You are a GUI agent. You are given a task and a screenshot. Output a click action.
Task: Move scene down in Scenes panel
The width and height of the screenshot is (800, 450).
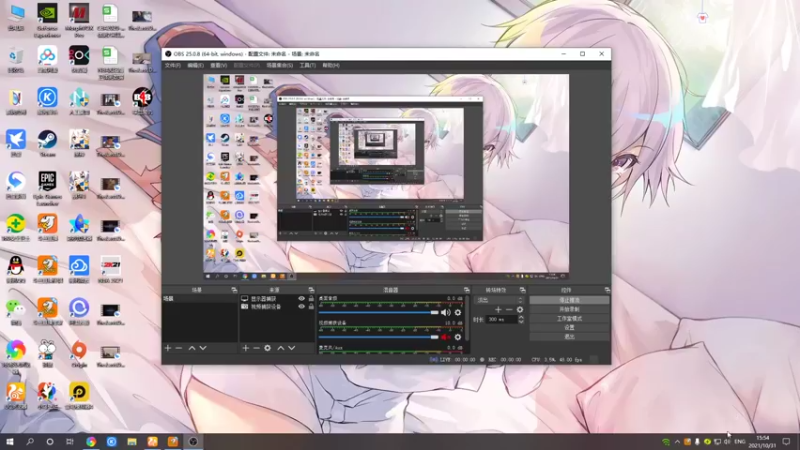point(203,348)
